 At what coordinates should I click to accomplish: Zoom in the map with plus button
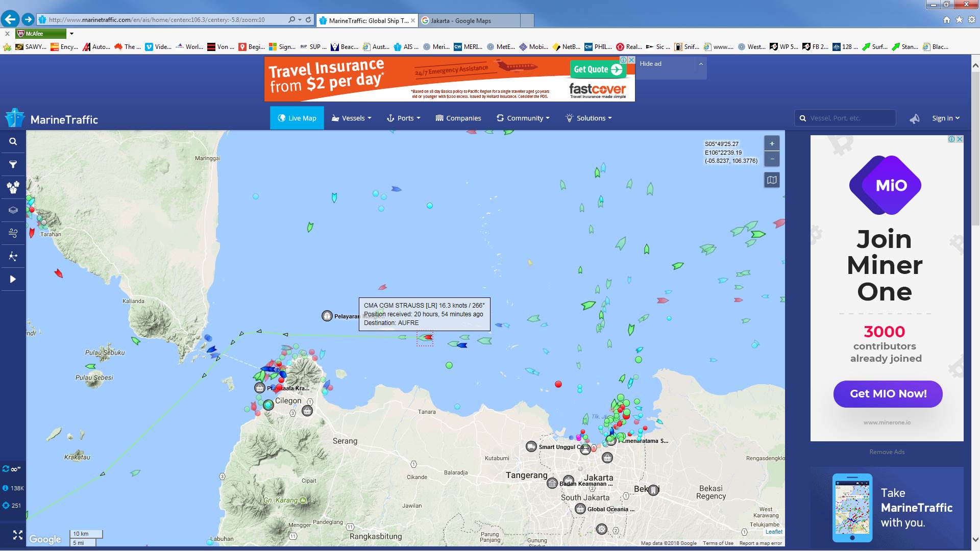click(772, 144)
